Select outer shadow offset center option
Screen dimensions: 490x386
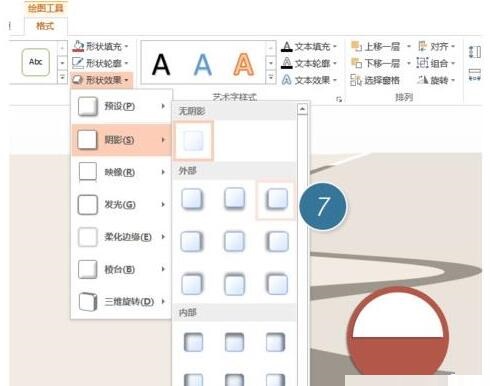pyautogui.click(x=234, y=241)
